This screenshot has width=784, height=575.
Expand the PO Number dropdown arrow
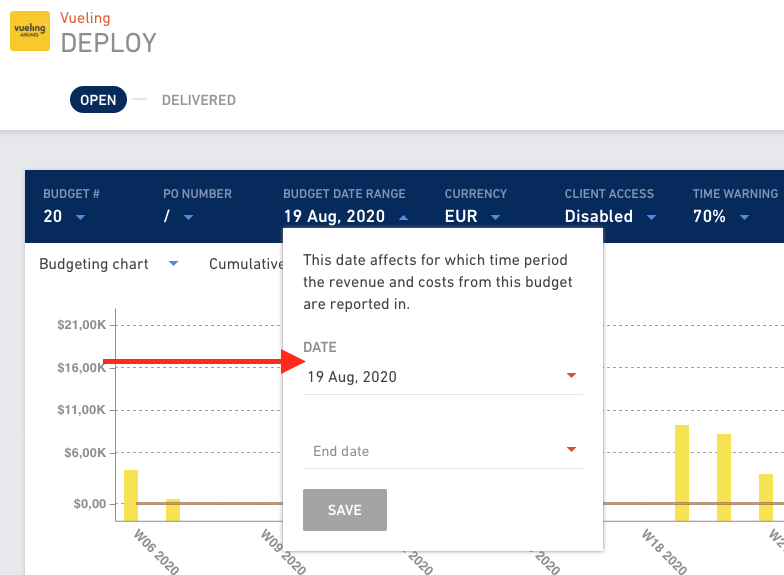[x=188, y=217]
